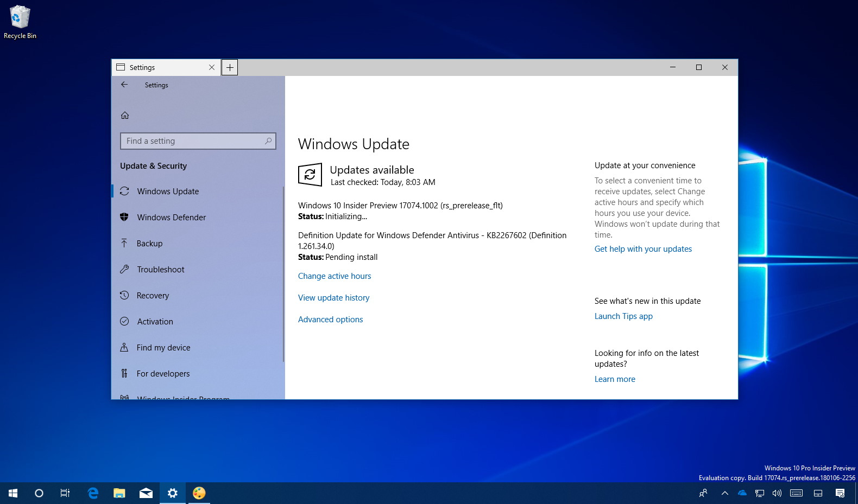The width and height of the screenshot is (858, 504).
Task: Click the For developers tools icon
Action: click(x=124, y=373)
